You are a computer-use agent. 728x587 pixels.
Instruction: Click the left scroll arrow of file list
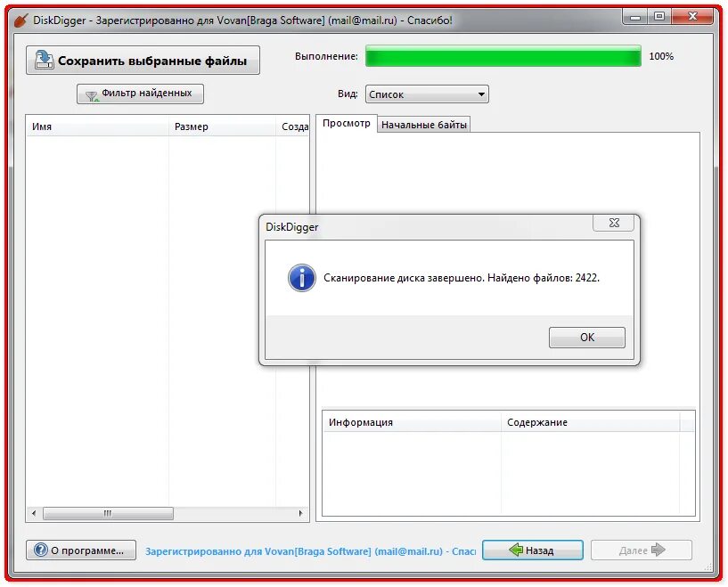click(x=34, y=513)
